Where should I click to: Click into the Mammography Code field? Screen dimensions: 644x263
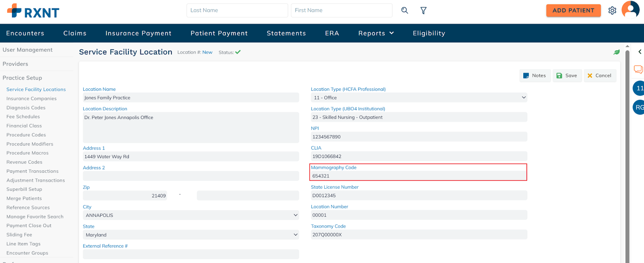(x=419, y=176)
